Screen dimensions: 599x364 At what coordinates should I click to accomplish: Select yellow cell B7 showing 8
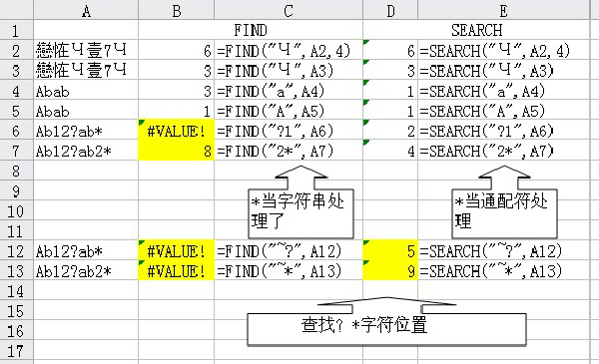[176, 151]
